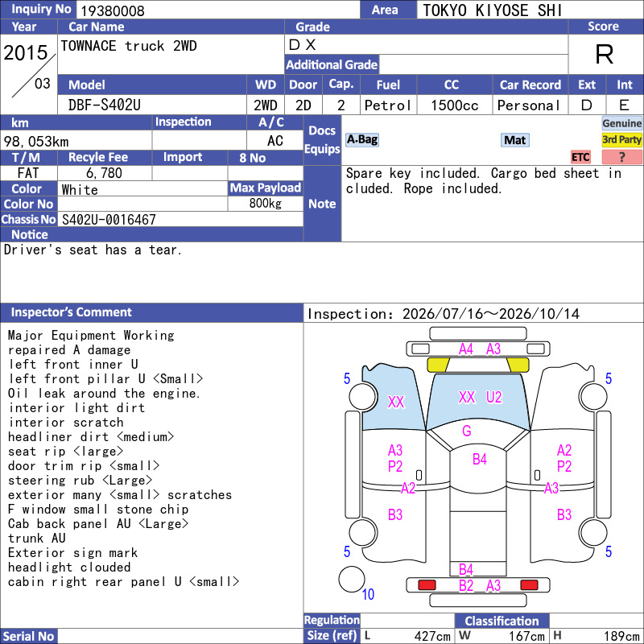
Task: Click the 3rd Party yellow tag
Action: coord(621,139)
